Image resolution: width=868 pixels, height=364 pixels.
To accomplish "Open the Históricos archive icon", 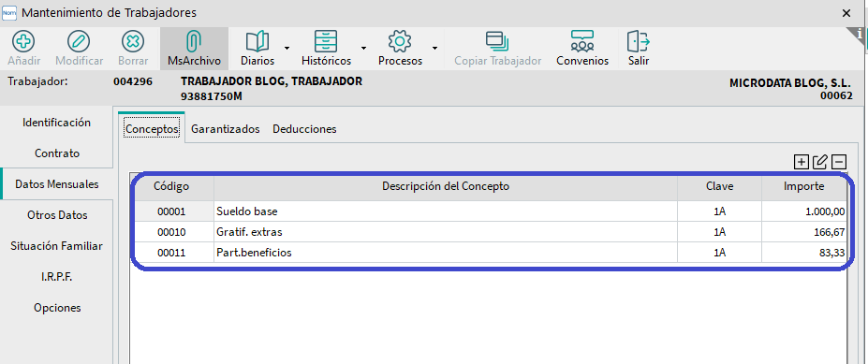I will [326, 41].
